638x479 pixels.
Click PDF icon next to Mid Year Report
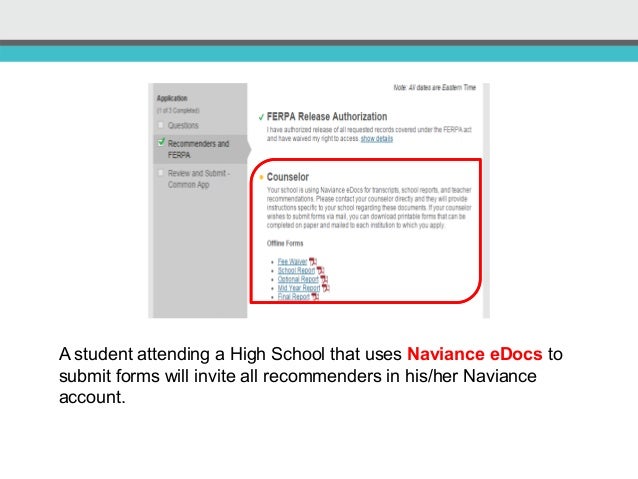pos(326,288)
